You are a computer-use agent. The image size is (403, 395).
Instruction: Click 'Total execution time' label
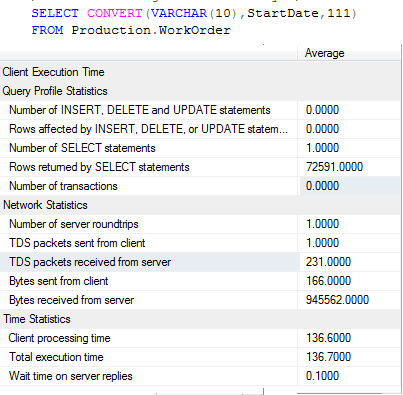[56, 357]
